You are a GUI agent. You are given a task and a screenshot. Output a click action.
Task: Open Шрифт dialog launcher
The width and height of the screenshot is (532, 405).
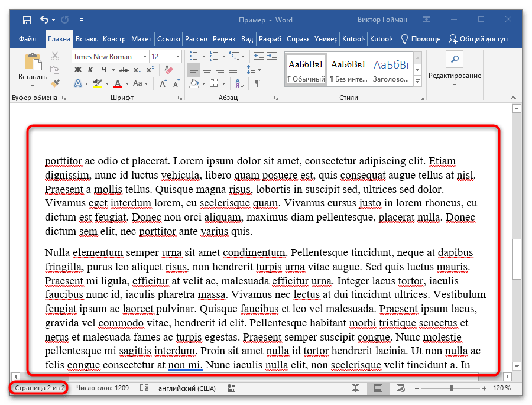[180, 98]
